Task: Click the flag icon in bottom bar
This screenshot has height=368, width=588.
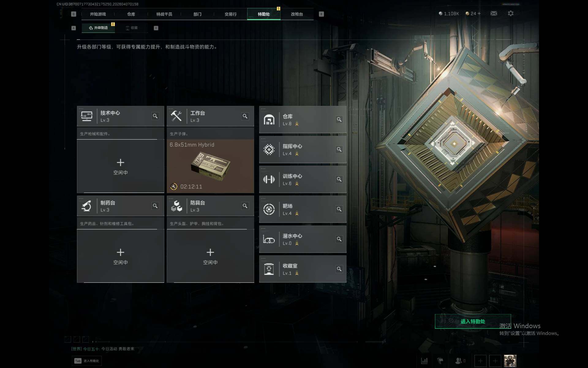Action: [440, 361]
